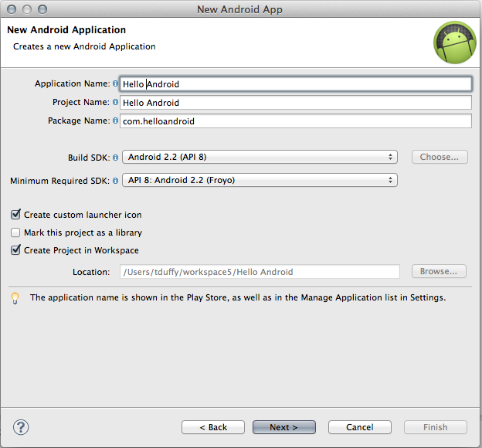
Task: Click the info icon beside Minimum Required SDK
Action: 115,181
